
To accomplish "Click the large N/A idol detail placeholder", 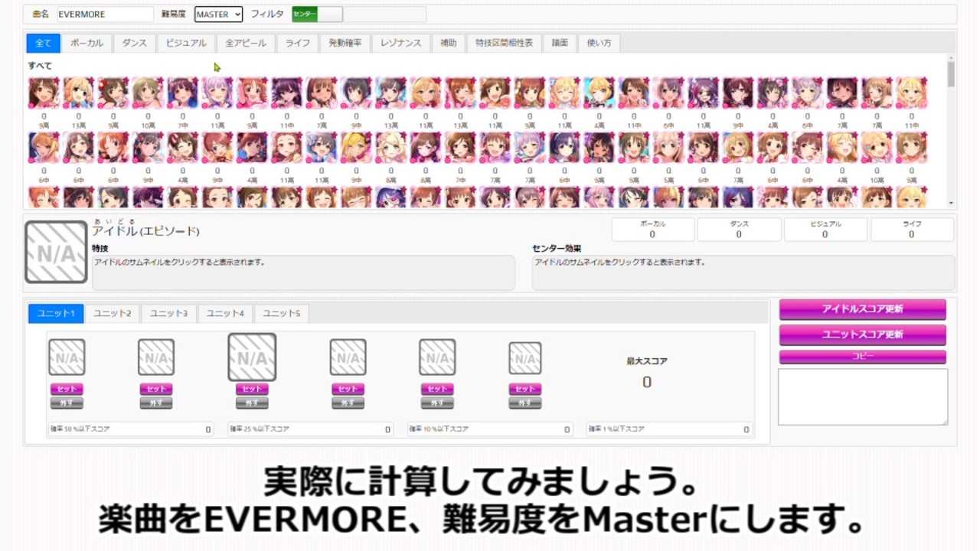I will (x=56, y=253).
